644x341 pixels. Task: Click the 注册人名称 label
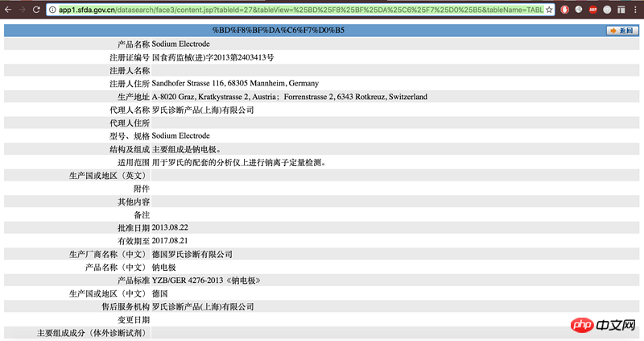pos(130,70)
